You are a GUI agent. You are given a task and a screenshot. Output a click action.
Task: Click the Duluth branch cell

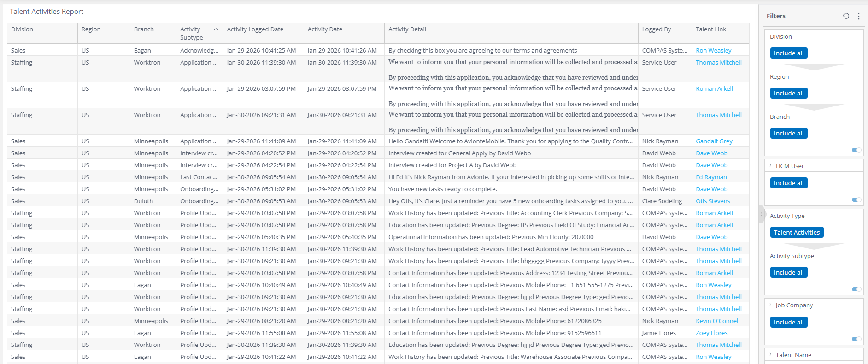point(153,201)
